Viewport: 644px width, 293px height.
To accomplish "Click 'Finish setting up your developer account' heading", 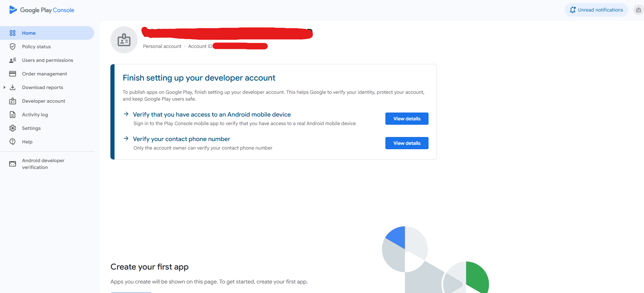I will pyautogui.click(x=199, y=78).
